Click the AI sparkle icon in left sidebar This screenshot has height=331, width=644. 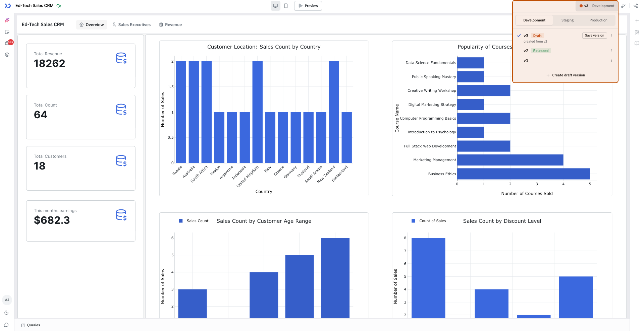point(7,20)
